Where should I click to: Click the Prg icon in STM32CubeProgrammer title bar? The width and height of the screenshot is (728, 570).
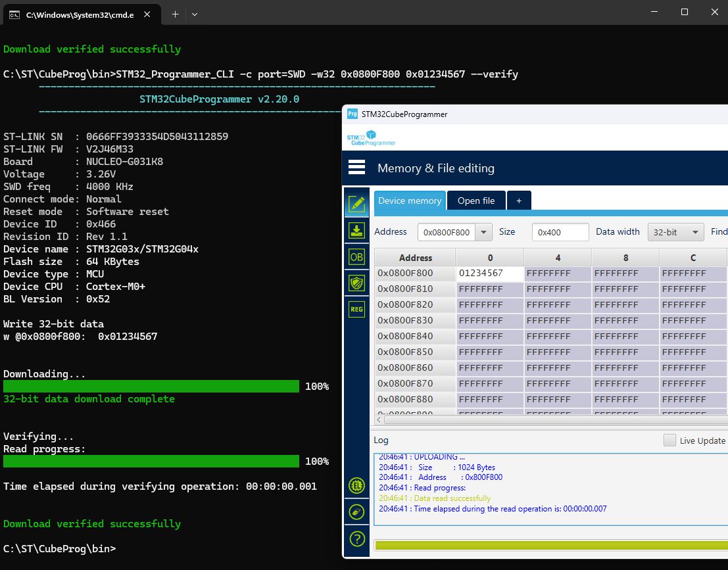pyautogui.click(x=352, y=114)
